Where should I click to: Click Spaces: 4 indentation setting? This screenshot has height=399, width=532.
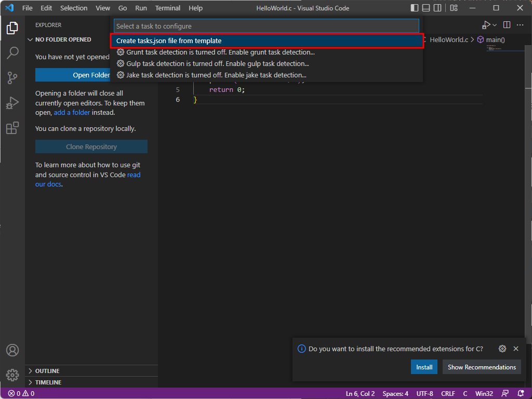coord(395,394)
